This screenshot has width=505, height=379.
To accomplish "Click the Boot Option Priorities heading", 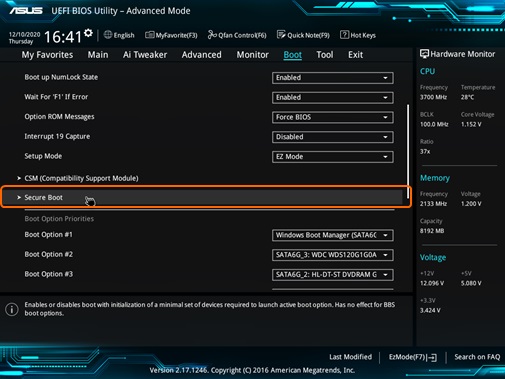I will pos(59,219).
